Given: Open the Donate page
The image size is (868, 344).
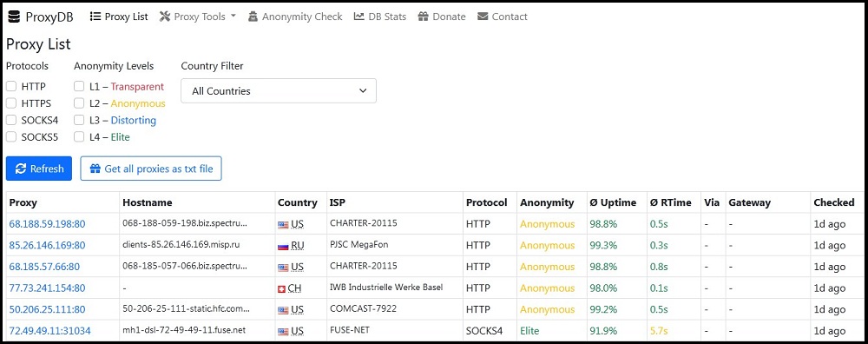Looking at the screenshot, I should click(x=442, y=17).
